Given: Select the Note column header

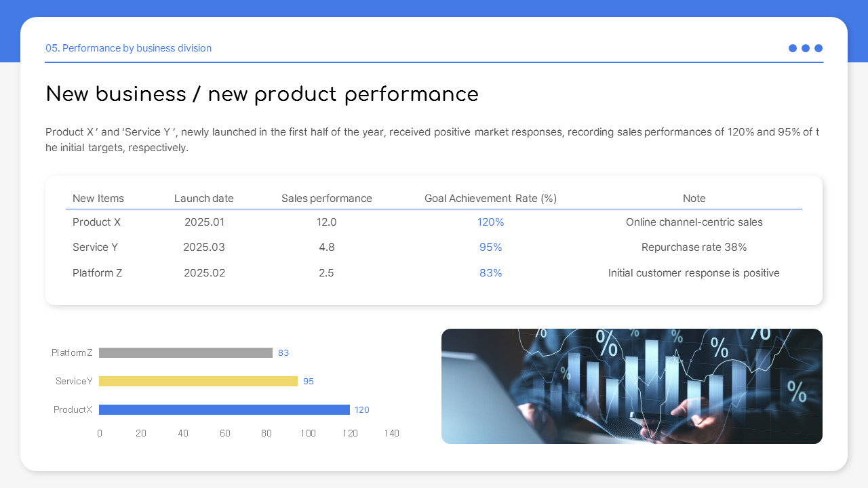Looking at the screenshot, I should 694,198.
